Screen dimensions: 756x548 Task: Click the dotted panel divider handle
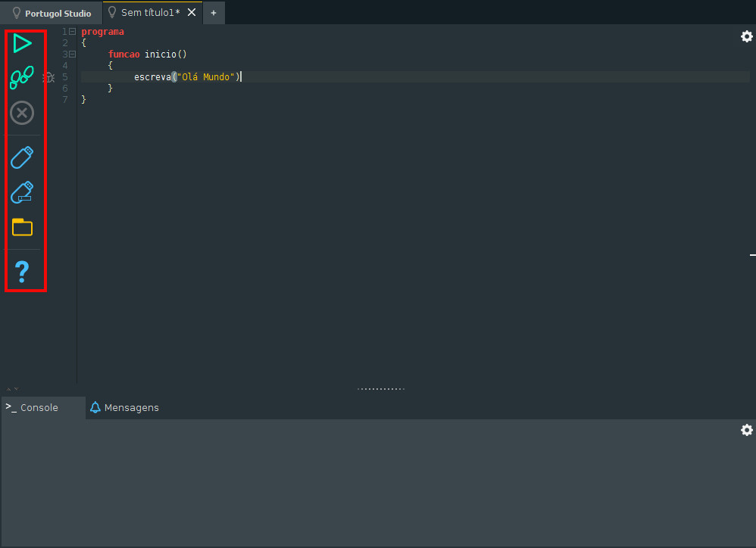tap(381, 388)
